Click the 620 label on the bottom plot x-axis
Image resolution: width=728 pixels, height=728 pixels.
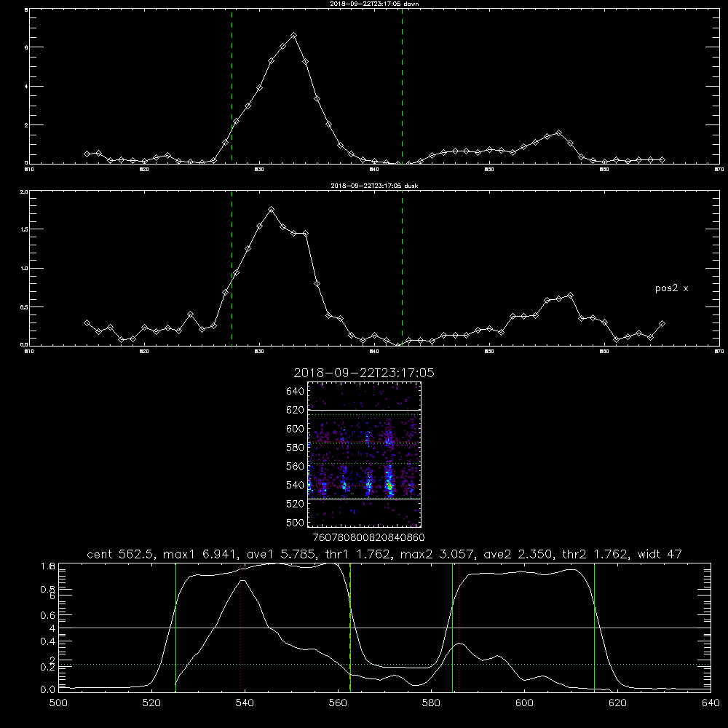[617, 703]
